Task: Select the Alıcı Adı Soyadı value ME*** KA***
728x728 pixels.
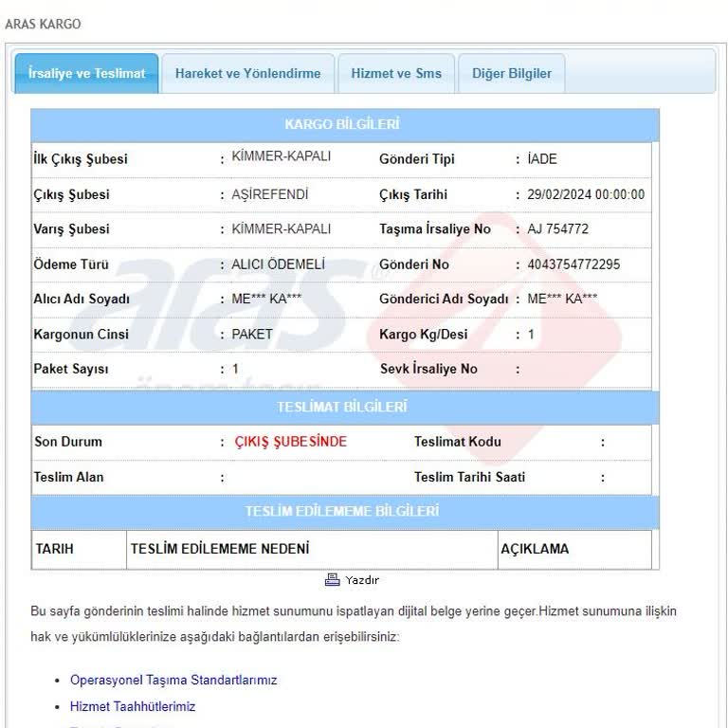Action: tap(266, 299)
